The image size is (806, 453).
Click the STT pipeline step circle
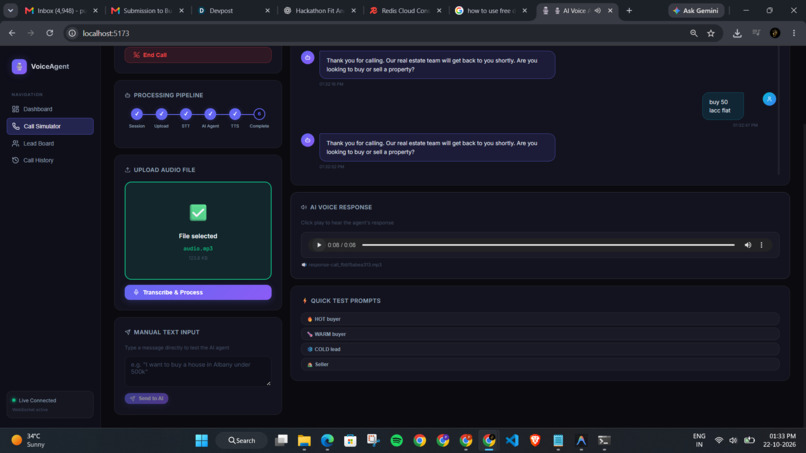tap(186, 114)
